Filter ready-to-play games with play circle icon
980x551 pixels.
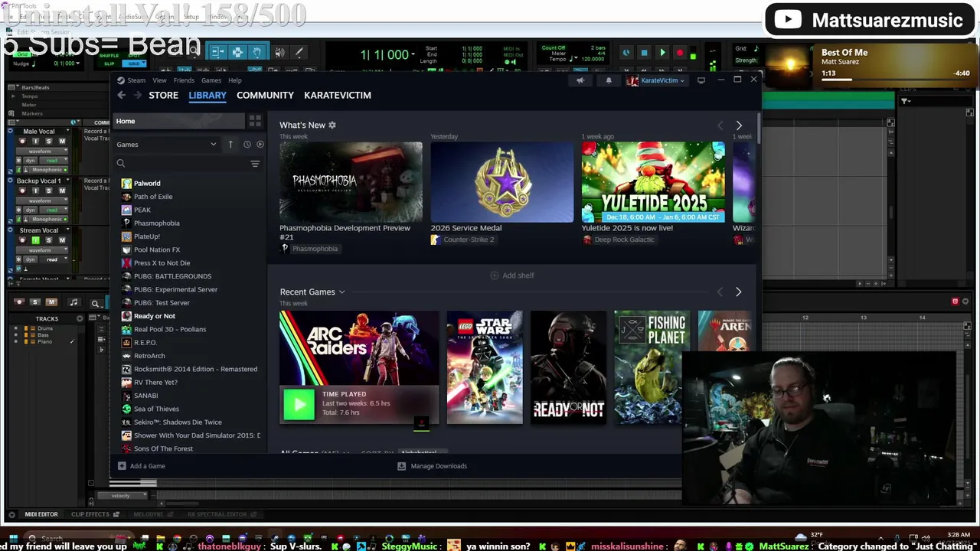(x=260, y=144)
